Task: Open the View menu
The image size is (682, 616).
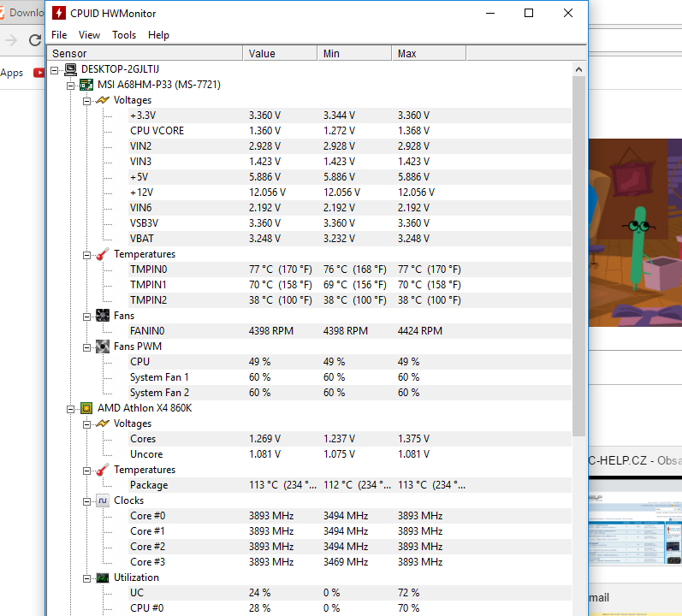Action: click(x=89, y=35)
